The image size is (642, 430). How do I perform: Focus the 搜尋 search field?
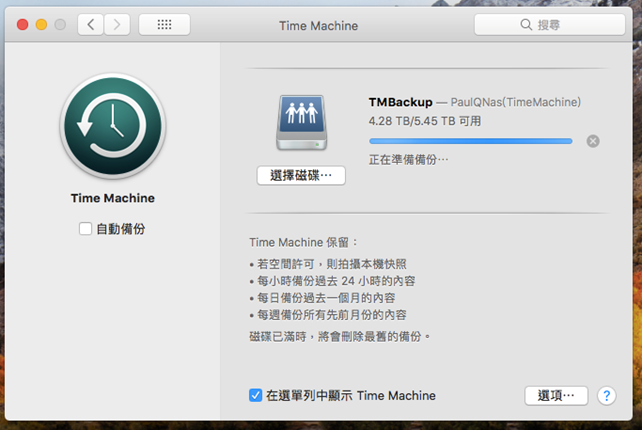click(x=549, y=25)
